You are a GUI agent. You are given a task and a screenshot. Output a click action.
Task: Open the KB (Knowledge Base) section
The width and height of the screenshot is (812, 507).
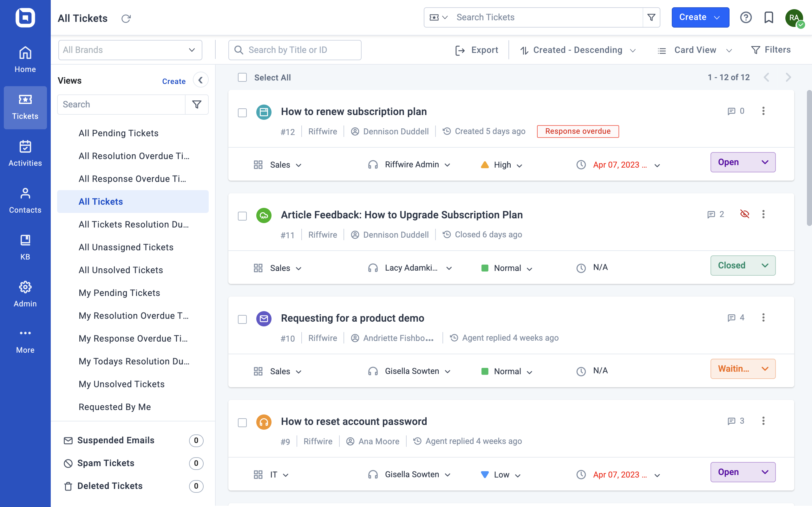point(25,247)
